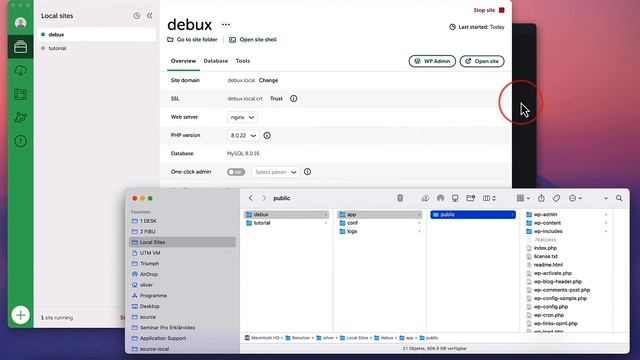
Task: Switch to the Database tab
Action: click(216, 61)
